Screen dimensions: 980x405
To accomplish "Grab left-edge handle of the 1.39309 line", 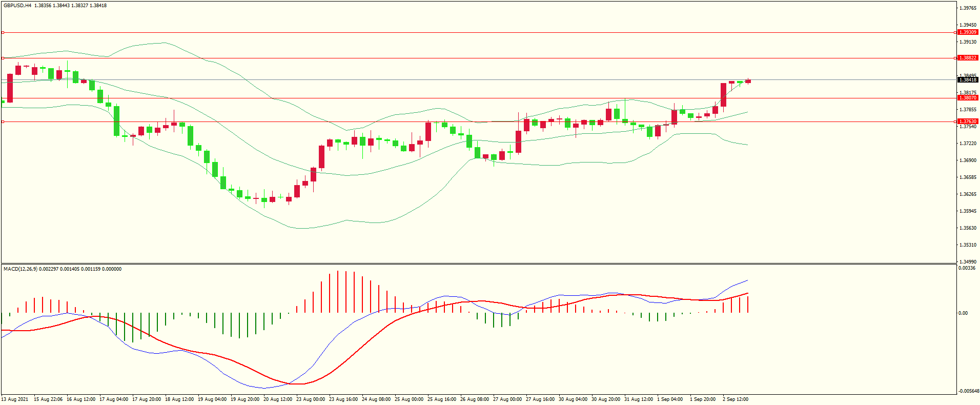I will 3,32.
